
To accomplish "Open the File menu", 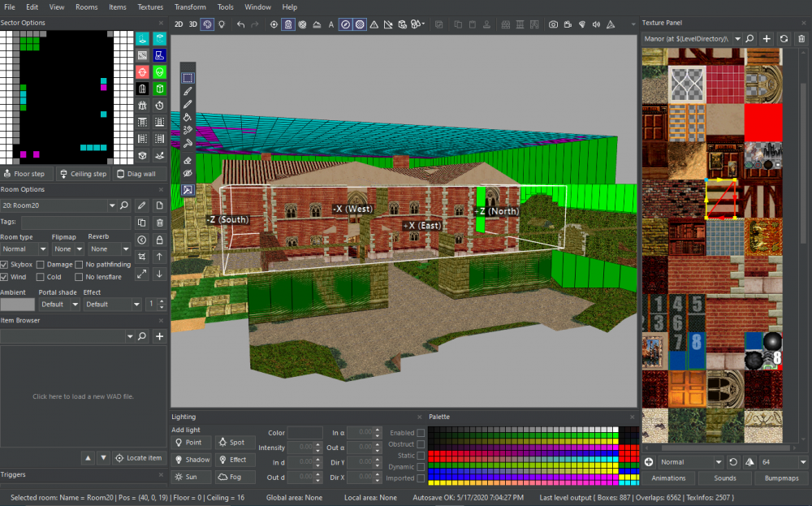I will point(10,7).
